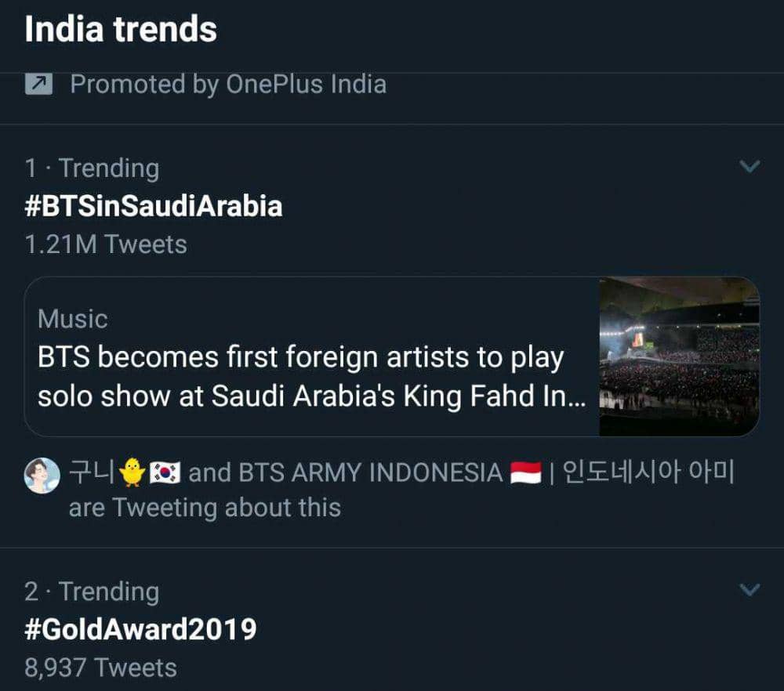Expand options chevron for #BTSinSaudiArabia trend
Screen dimensions: 784x691
pyautogui.click(x=750, y=166)
